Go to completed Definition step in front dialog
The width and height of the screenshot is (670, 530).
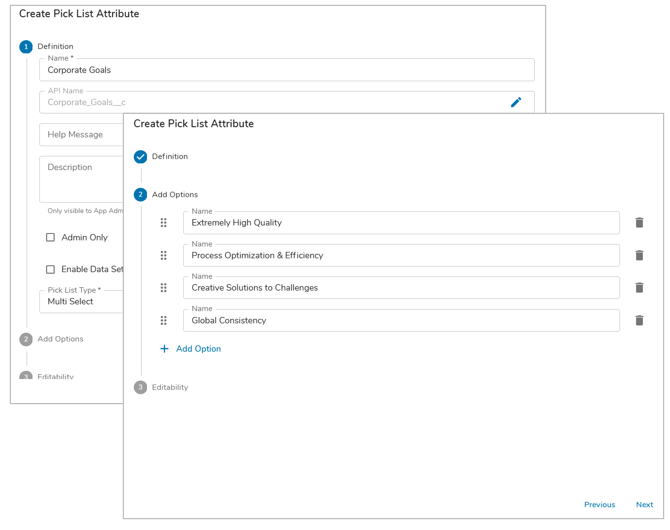click(141, 157)
